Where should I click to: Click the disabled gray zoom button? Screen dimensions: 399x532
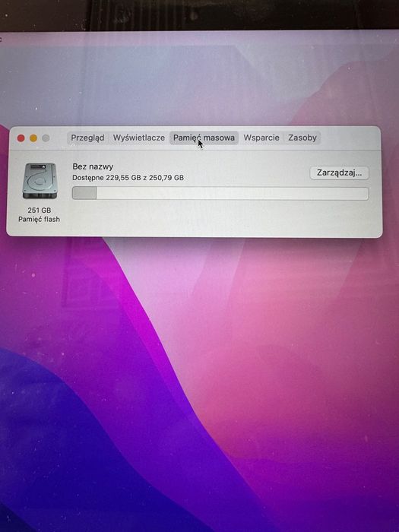click(46, 138)
